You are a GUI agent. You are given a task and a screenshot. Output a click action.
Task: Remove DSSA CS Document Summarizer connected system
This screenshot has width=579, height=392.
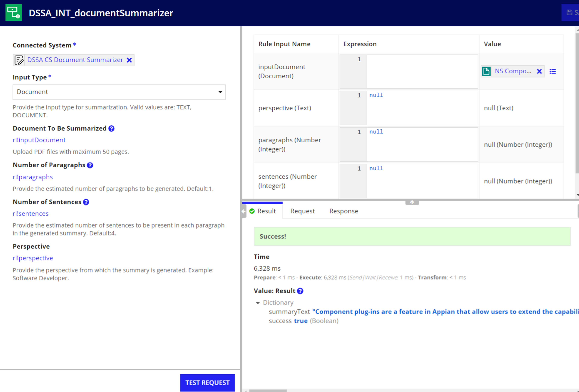(129, 60)
